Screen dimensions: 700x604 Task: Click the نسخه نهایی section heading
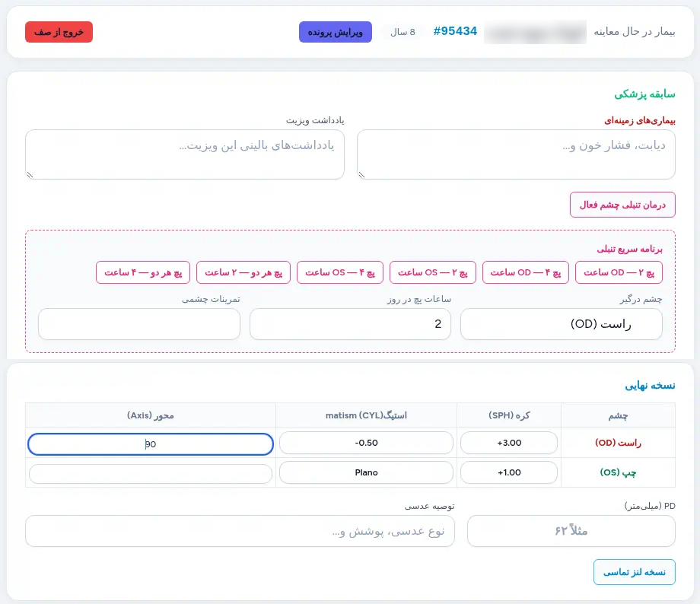pyautogui.click(x=650, y=385)
